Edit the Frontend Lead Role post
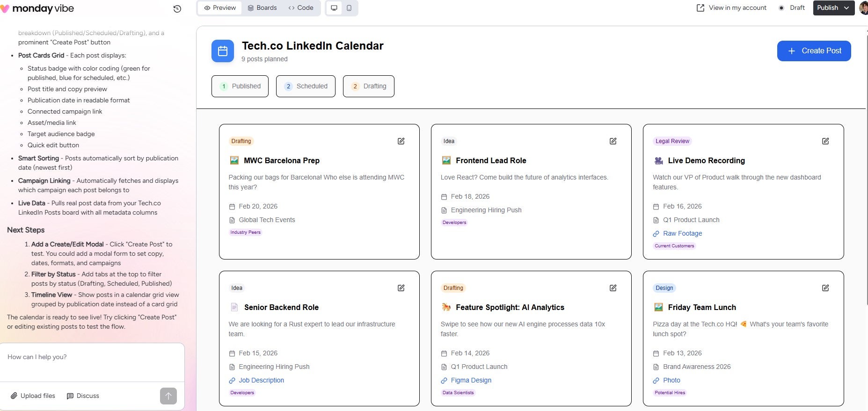 point(613,141)
